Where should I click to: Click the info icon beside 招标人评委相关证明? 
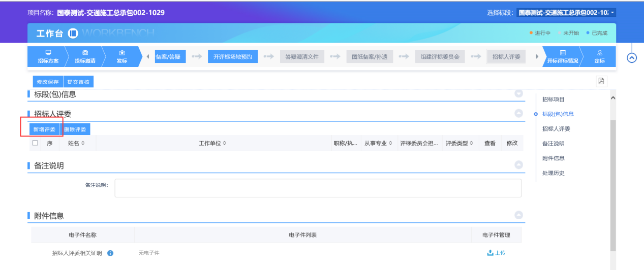(x=110, y=253)
